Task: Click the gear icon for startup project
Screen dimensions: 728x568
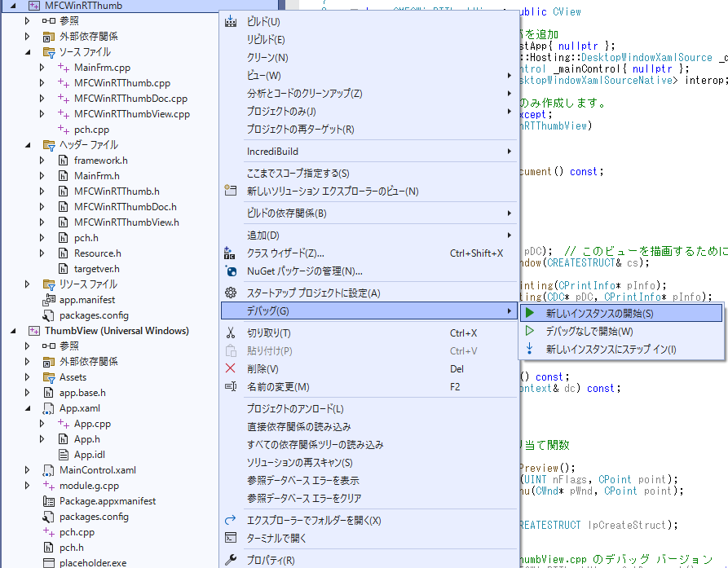Action: coord(231,293)
